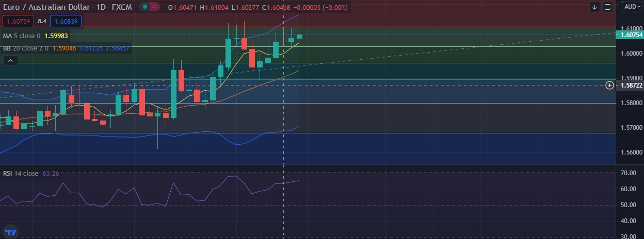The height and width of the screenshot is (239, 644).
Task: Click the TradingView logo icon
Action: pos(10,231)
